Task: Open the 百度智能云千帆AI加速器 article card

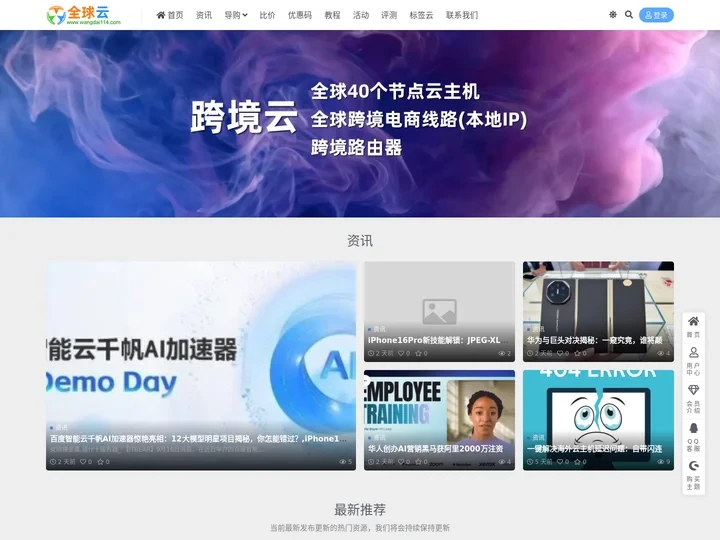Action: click(201, 366)
